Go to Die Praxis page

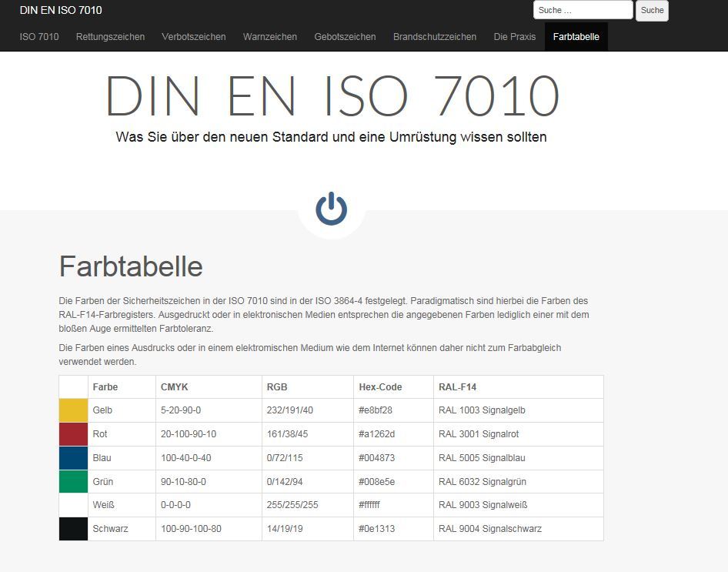click(515, 36)
